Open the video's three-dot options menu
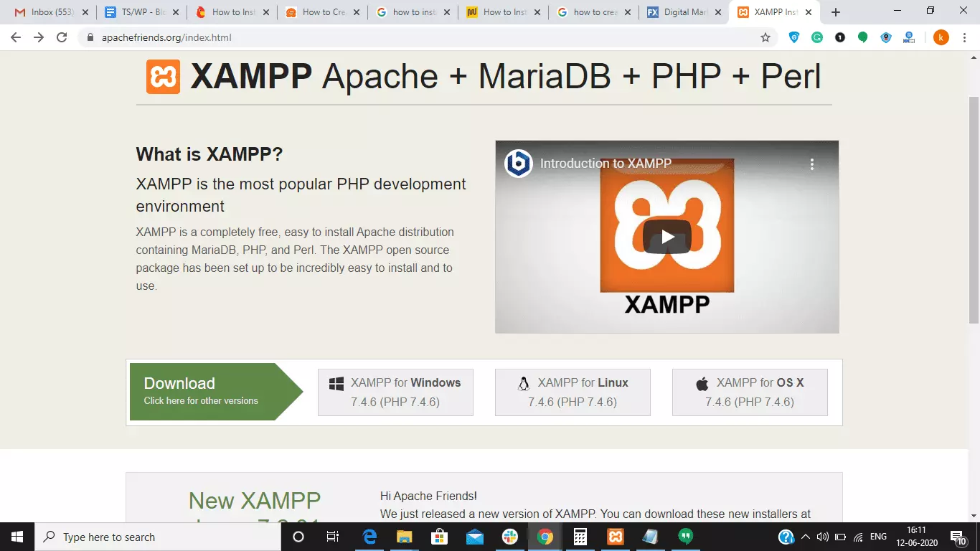The height and width of the screenshot is (551, 980). 812,164
